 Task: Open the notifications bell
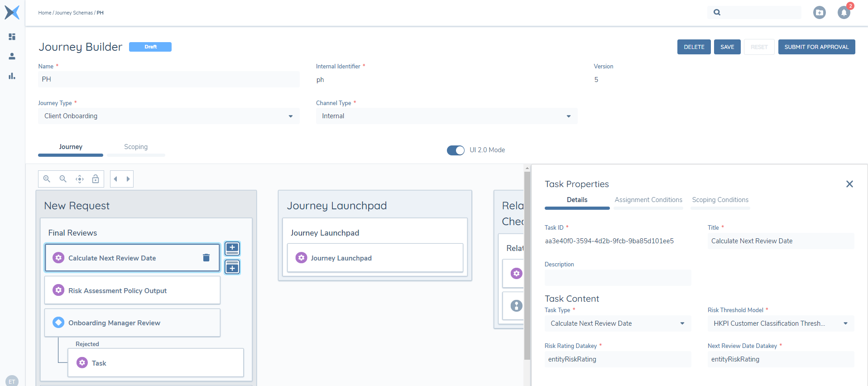click(844, 13)
